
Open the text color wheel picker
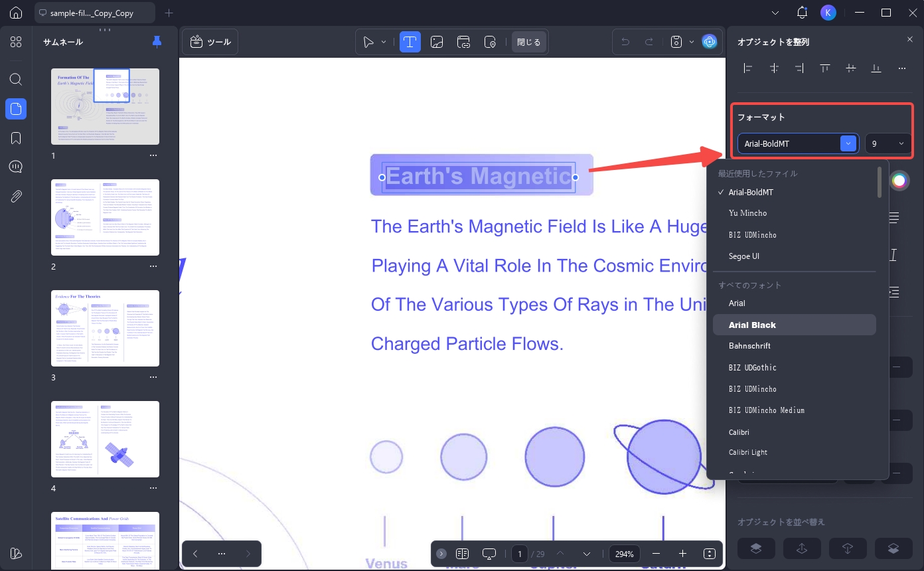coord(899,181)
